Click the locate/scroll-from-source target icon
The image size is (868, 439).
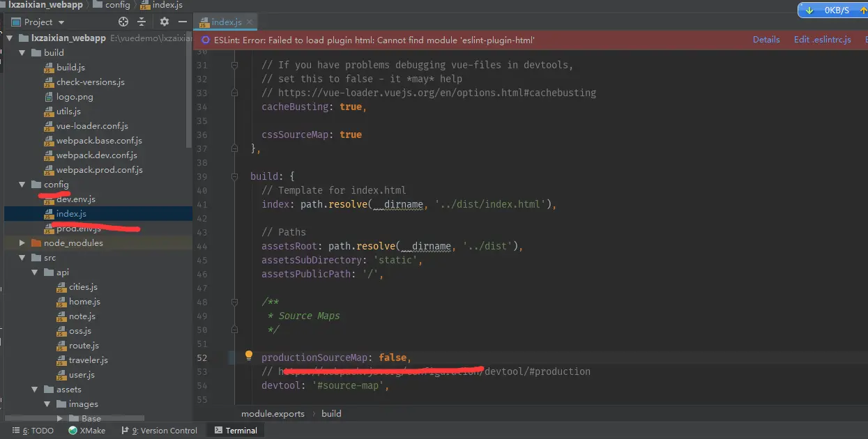click(123, 22)
